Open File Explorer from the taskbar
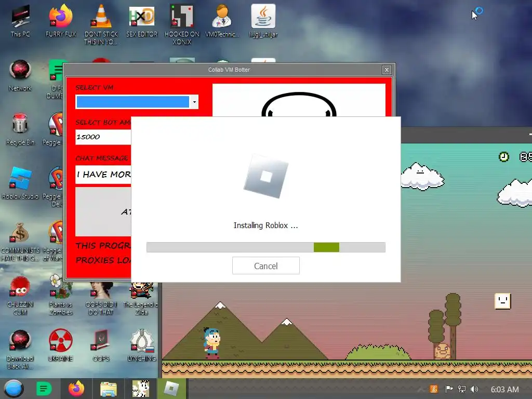 [109, 389]
